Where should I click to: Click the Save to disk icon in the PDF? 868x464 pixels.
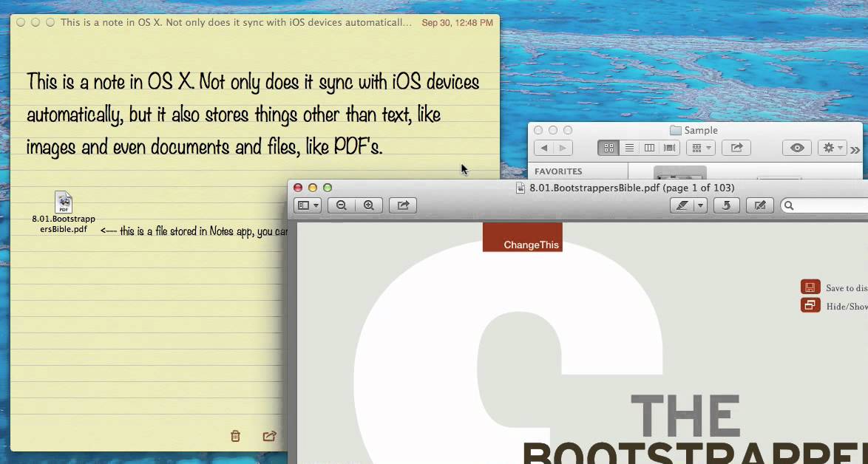click(x=810, y=287)
